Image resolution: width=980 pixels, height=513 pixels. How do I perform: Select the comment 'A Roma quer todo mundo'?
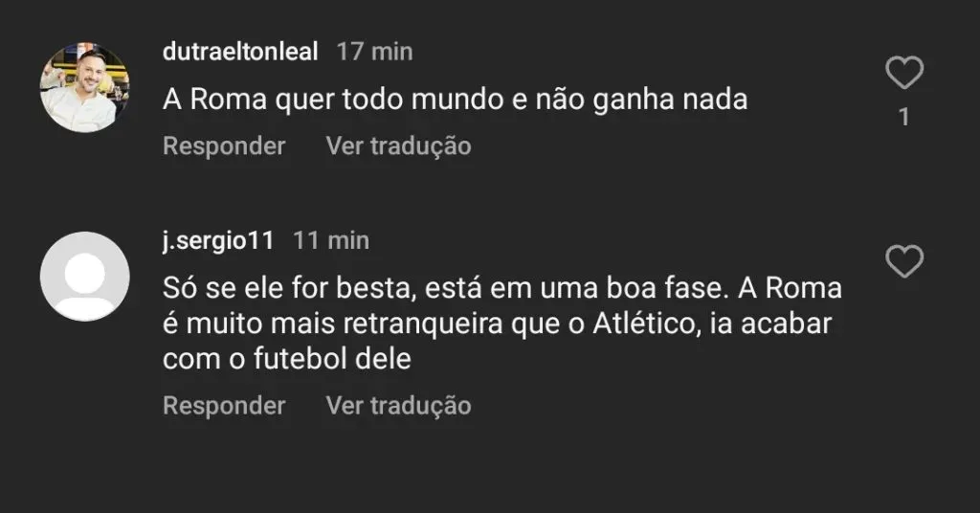click(x=455, y=100)
